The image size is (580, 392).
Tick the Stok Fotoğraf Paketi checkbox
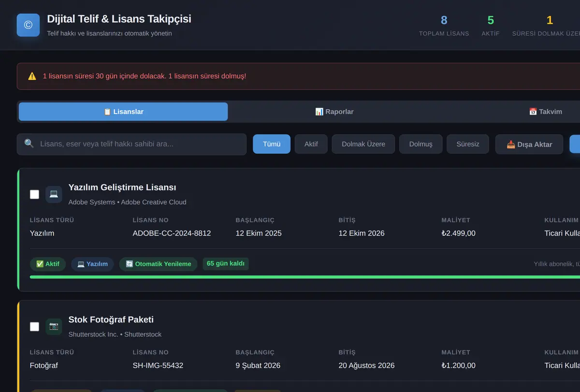click(x=34, y=327)
